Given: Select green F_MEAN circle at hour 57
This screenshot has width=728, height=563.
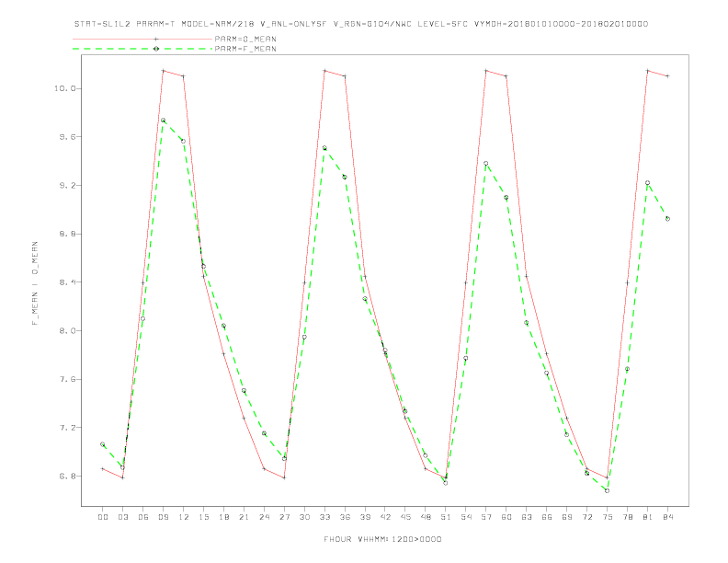Looking at the screenshot, I should pyautogui.click(x=486, y=164).
